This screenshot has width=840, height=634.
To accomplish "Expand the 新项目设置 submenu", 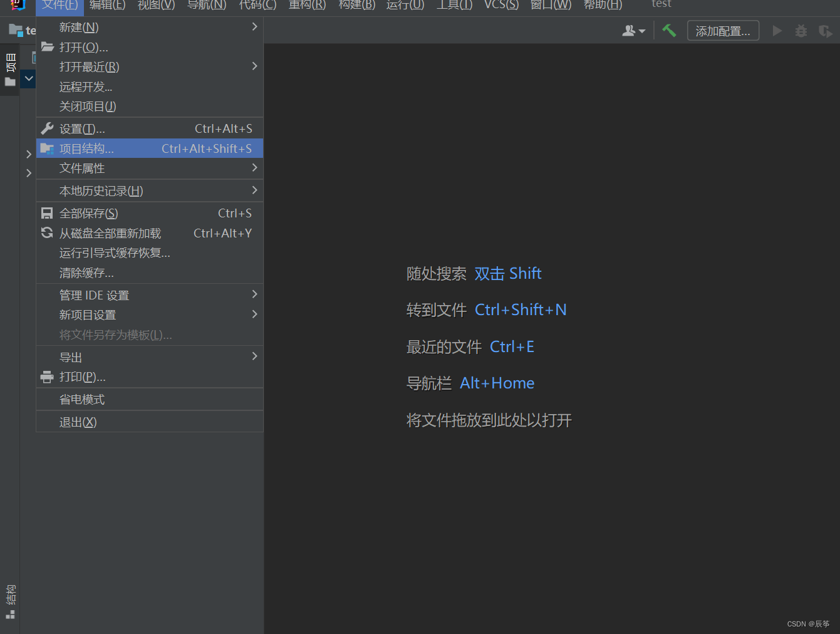I will tap(150, 314).
